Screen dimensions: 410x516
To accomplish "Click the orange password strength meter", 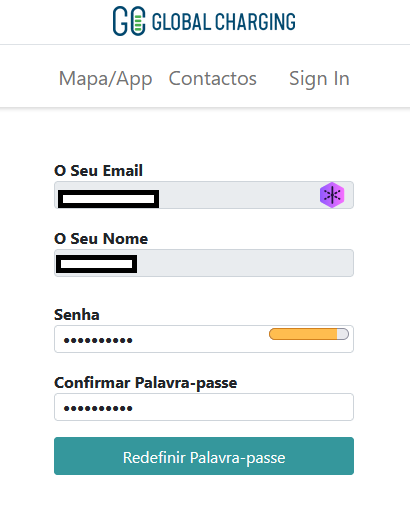I will [x=309, y=334].
